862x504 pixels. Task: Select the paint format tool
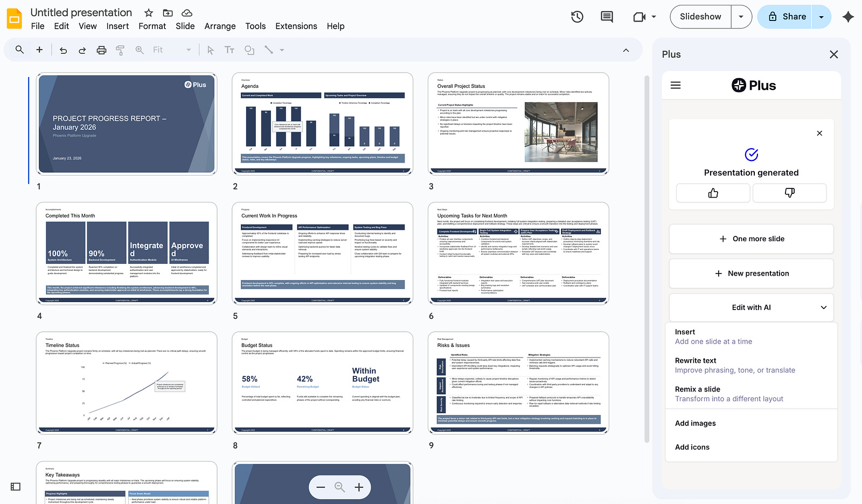120,50
